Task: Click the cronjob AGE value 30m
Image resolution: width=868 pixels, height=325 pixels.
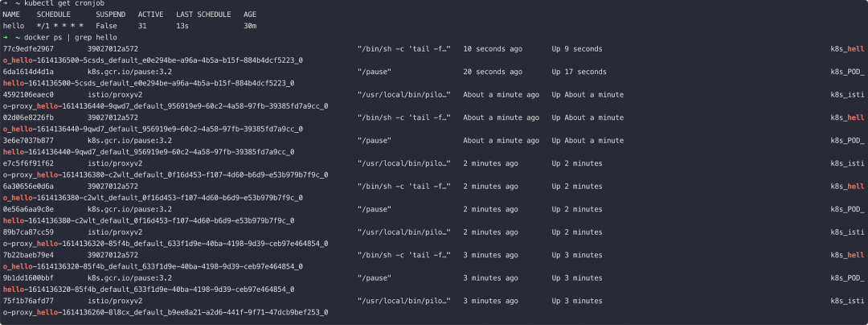Action: [x=250, y=26]
